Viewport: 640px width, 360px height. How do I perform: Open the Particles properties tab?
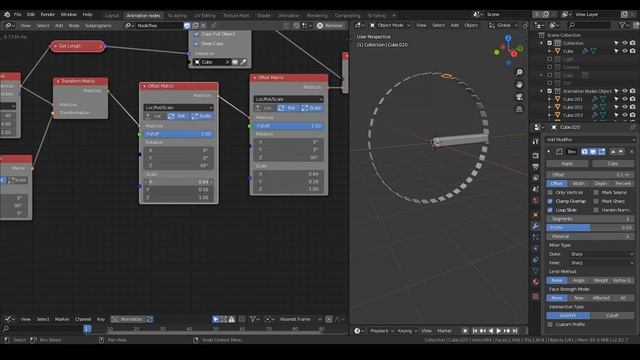click(x=536, y=237)
